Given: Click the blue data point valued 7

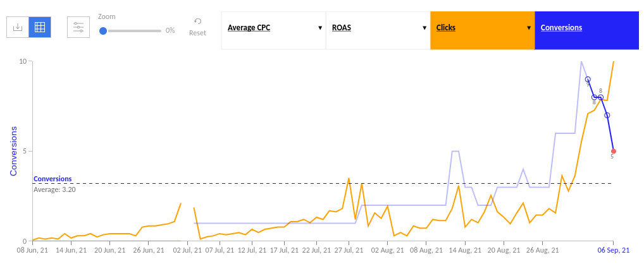Looking at the screenshot, I should [x=607, y=115].
